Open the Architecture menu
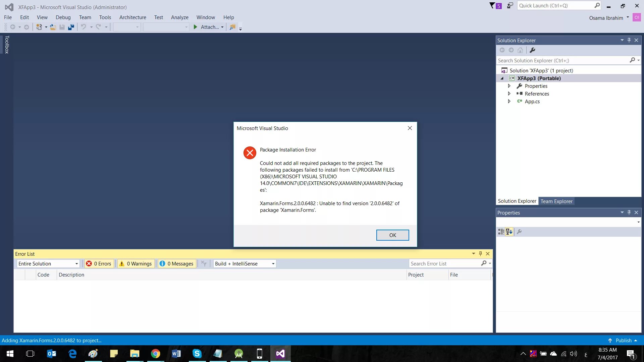The width and height of the screenshot is (644, 362). 133,17
